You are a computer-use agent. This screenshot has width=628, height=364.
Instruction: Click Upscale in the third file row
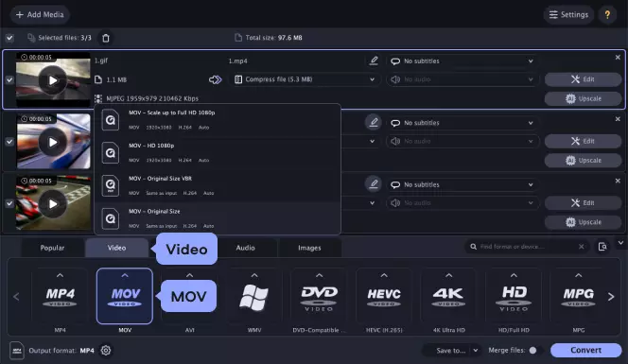583,222
